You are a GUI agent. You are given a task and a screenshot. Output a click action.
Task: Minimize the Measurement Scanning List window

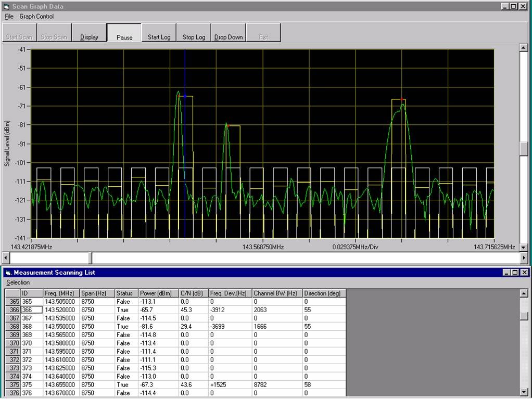coord(507,272)
